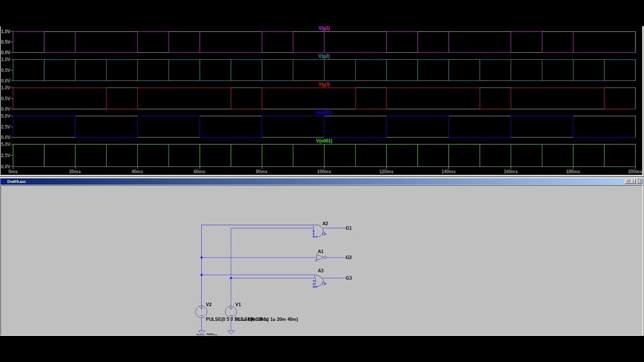Viewport: 644px width, 362px height.
Task: Click the V(n001) trace label
Action: (324, 141)
